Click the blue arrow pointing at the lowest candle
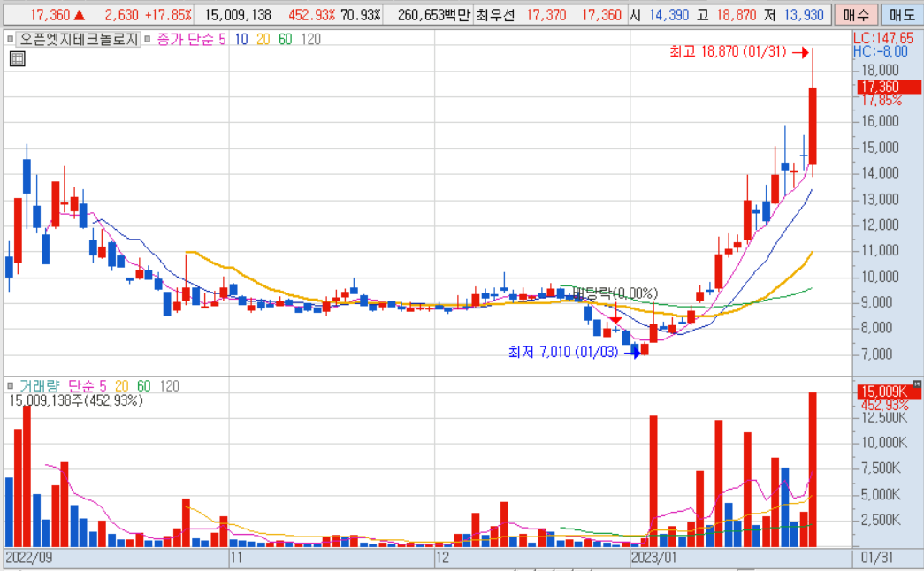 coord(632,353)
